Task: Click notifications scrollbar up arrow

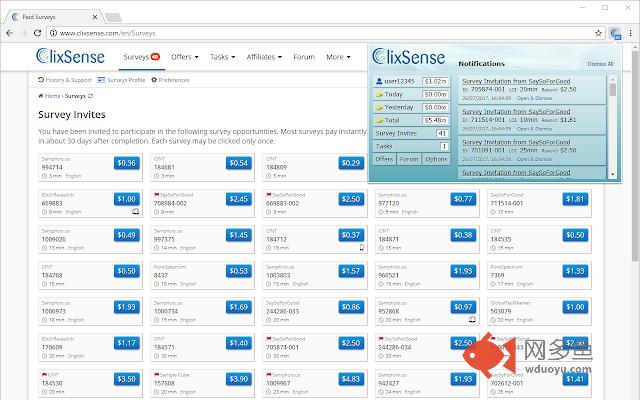Action: tap(612, 78)
